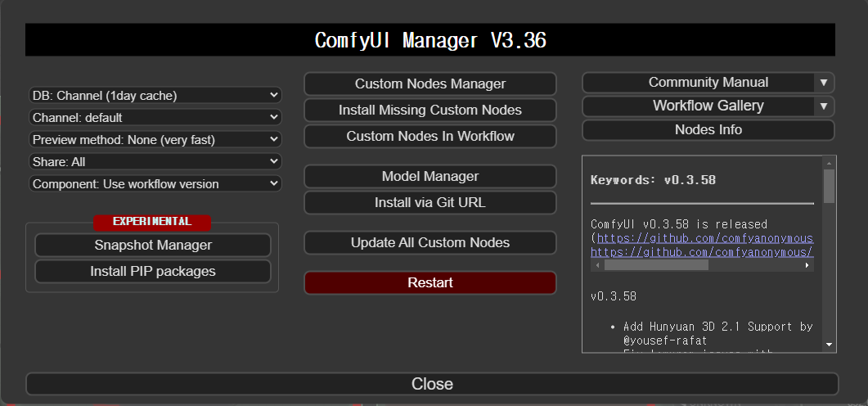
Task: Click the horizontal scrollbar thumb in news
Action: coord(656,265)
